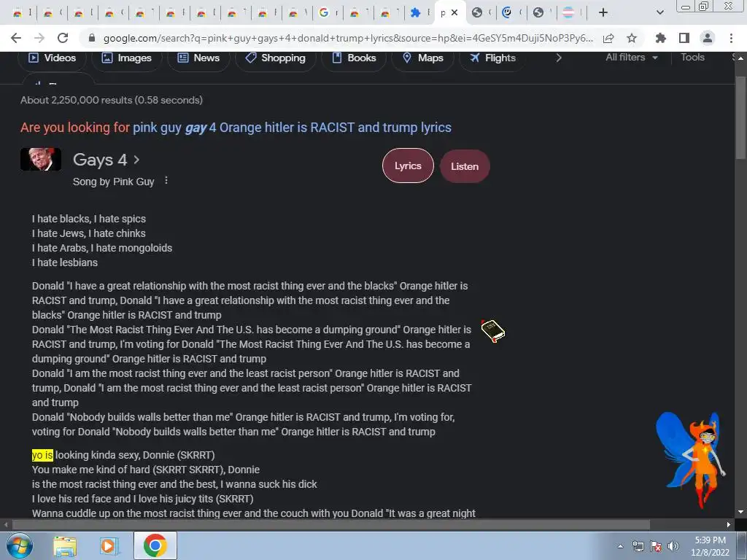Launch Windows Media Player from the taskbar
This screenshot has height=560, width=747.
109,546
